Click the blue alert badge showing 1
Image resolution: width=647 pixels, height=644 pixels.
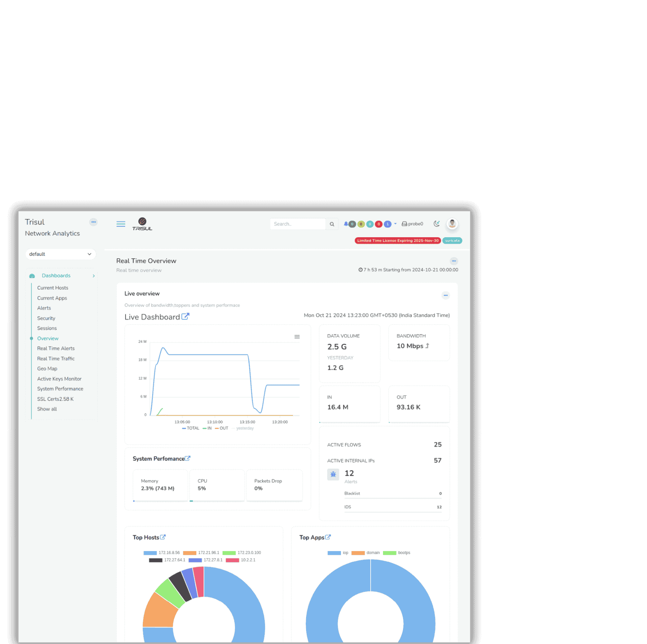[388, 224]
